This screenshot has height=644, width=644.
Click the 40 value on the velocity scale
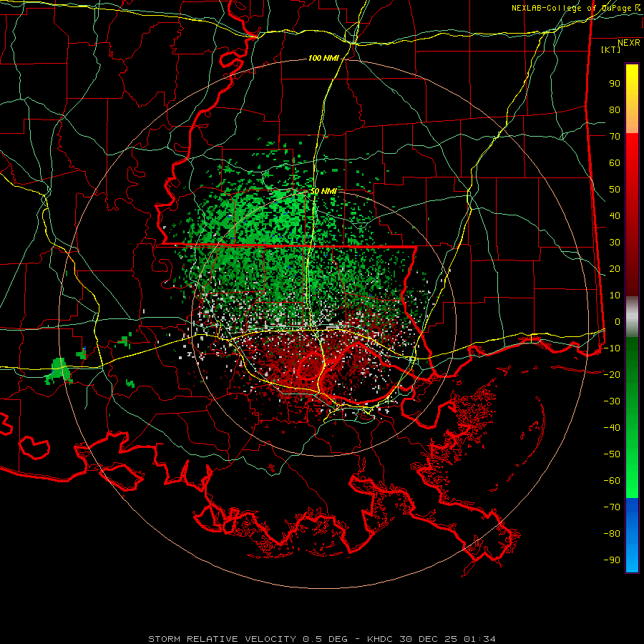[615, 216]
